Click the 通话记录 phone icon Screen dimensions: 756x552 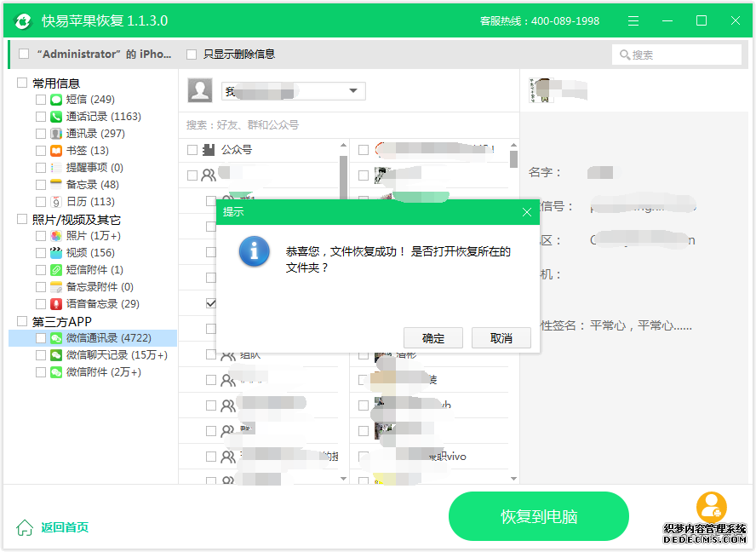click(56, 117)
